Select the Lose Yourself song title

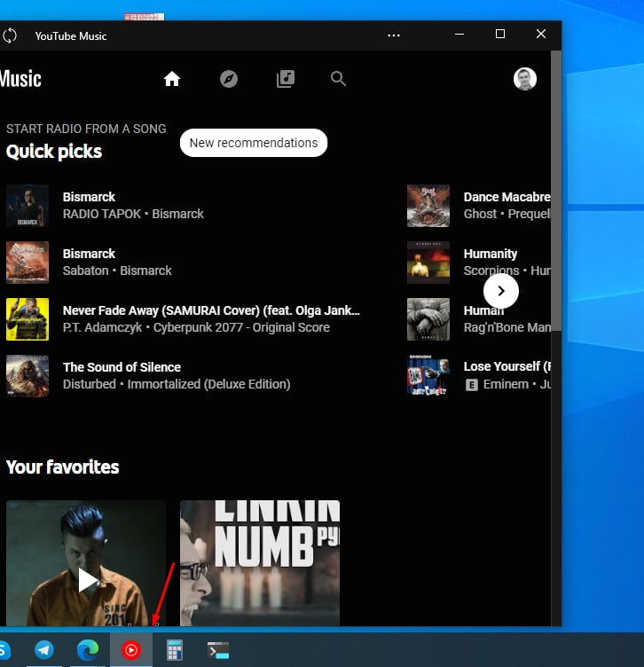pyautogui.click(x=507, y=366)
